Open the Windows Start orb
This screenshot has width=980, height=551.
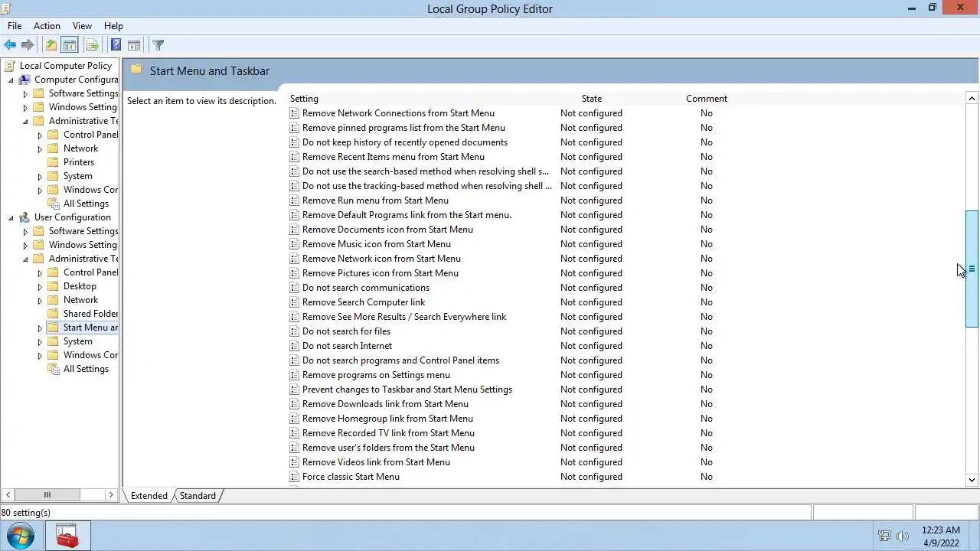pos(20,536)
